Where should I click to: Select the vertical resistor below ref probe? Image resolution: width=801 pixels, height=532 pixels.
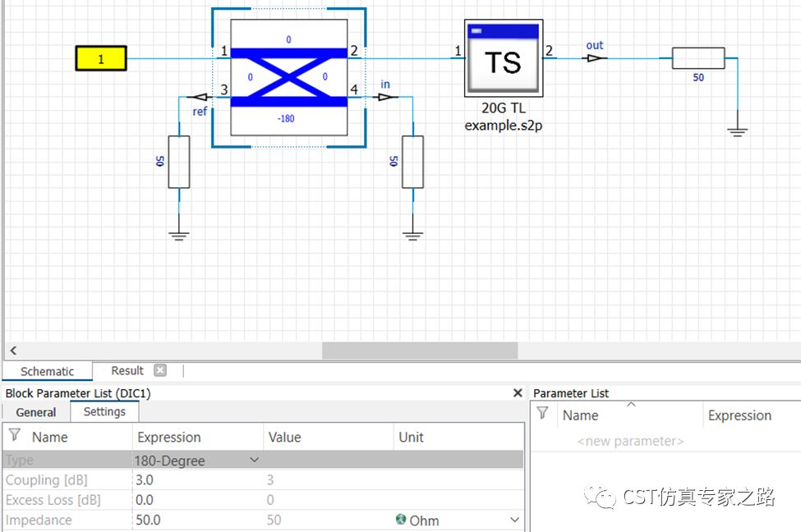[x=179, y=162]
